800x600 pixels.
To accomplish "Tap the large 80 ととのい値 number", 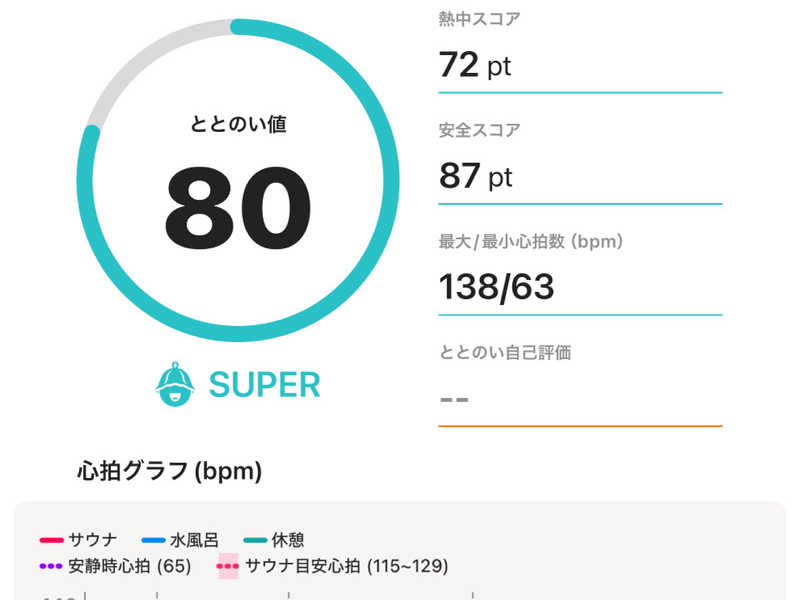I will coord(238,209).
